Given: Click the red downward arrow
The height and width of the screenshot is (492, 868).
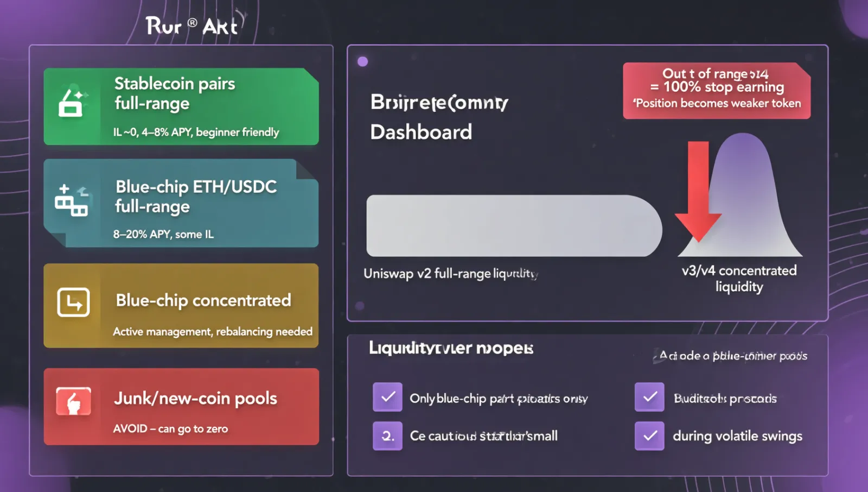Looking at the screenshot, I should click(x=698, y=191).
